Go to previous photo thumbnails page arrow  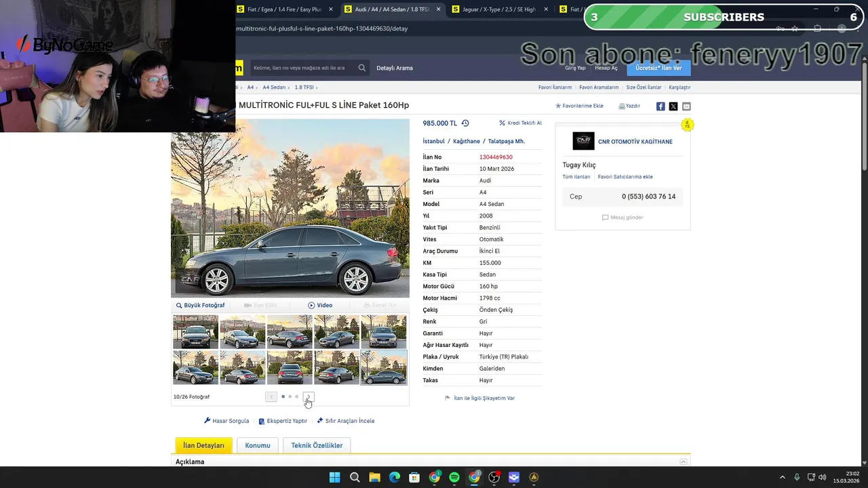pyautogui.click(x=271, y=397)
